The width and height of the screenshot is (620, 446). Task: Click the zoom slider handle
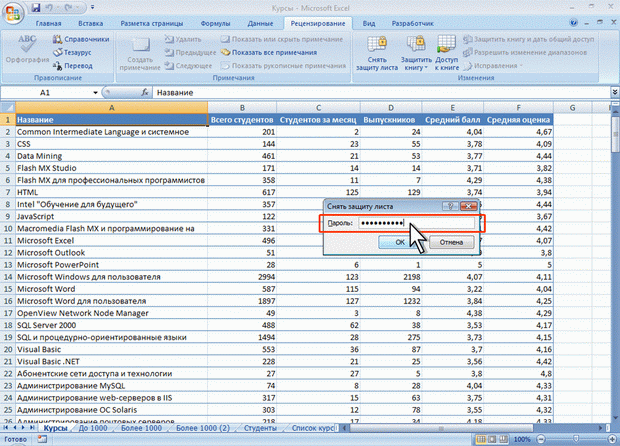coord(577,439)
